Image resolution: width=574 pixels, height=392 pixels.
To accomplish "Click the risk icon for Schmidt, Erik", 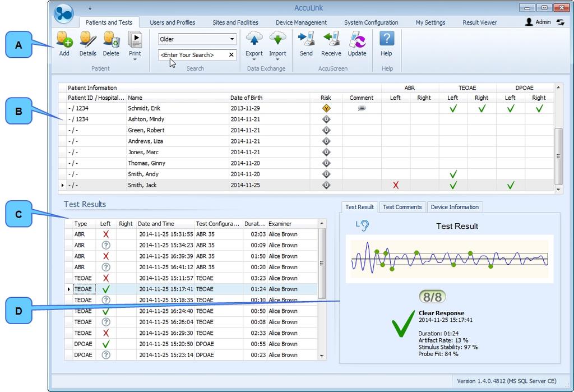I will point(326,108).
